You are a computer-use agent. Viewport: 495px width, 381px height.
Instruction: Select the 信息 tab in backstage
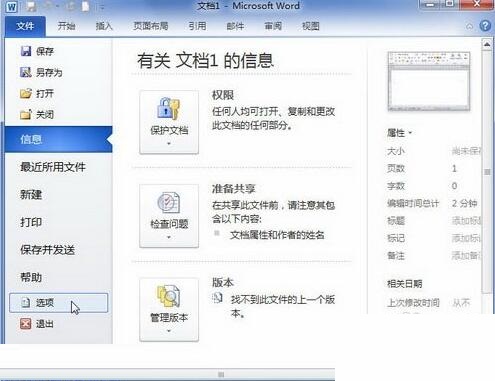click(58, 139)
